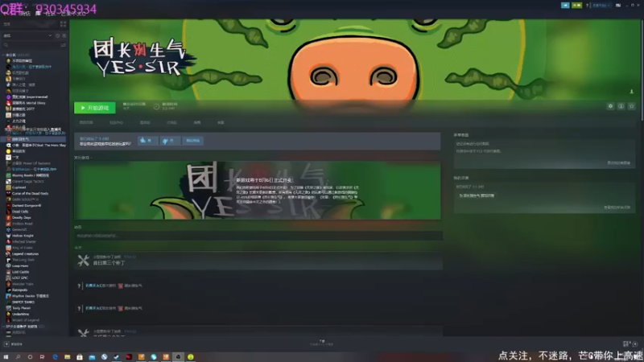Open the Downloads manager at bottom center
Screen dimensions: 644x362
click(322, 343)
